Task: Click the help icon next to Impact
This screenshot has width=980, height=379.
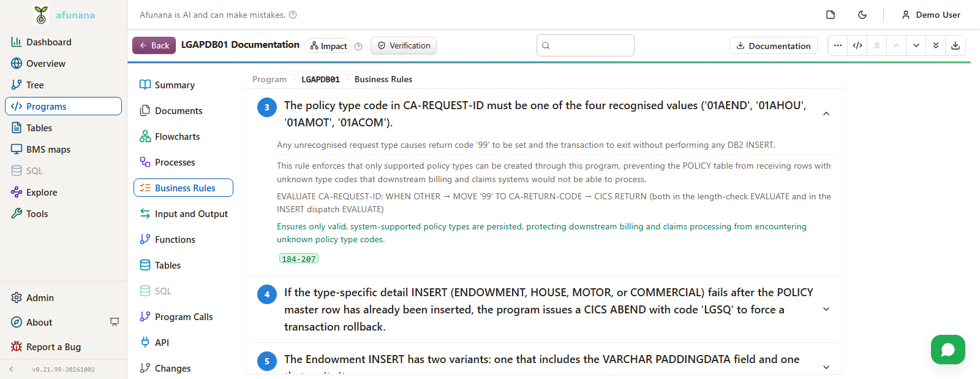Action: (x=358, y=46)
